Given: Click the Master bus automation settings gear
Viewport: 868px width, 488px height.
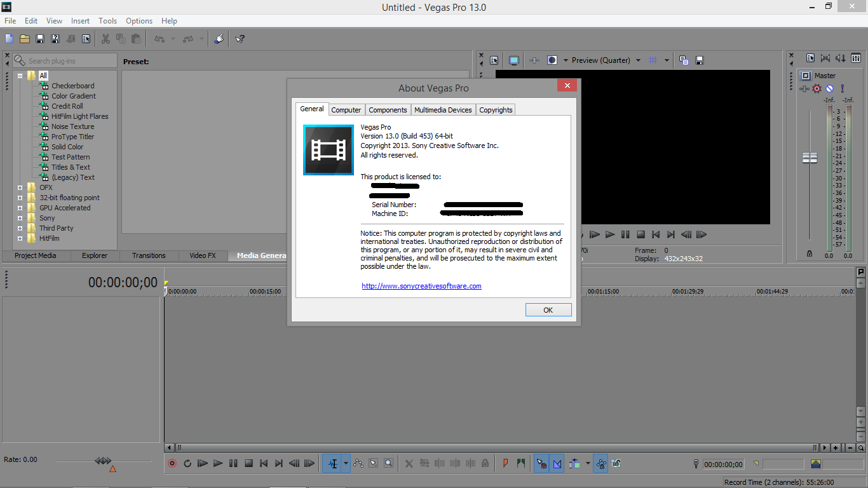Looking at the screenshot, I should click(817, 88).
